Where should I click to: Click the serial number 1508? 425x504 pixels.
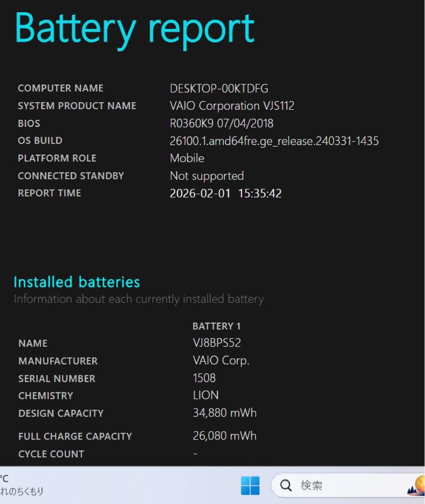pos(204,378)
